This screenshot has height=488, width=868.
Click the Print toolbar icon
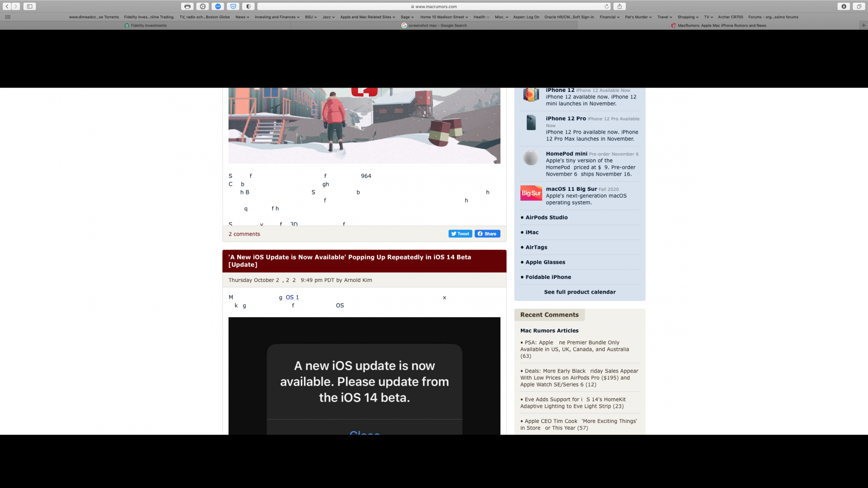[187, 7]
